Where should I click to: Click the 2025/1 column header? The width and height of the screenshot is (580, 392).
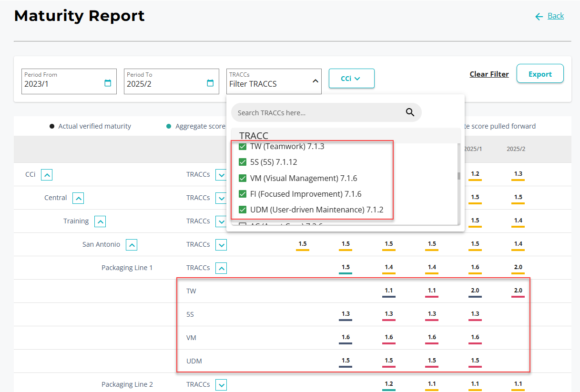[x=473, y=149]
